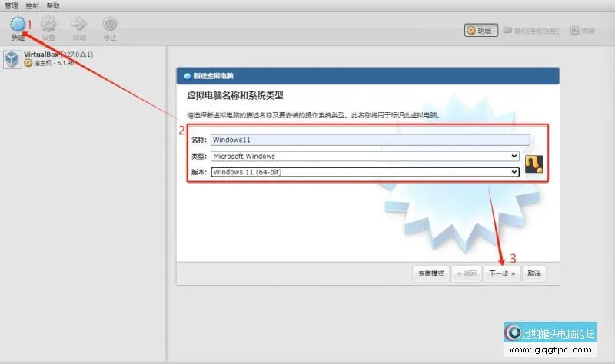Image resolution: width=615 pixels, height=364 pixels.
Task: Click the 启动 (Start) arrow icon
Action: pyautogui.click(x=79, y=25)
